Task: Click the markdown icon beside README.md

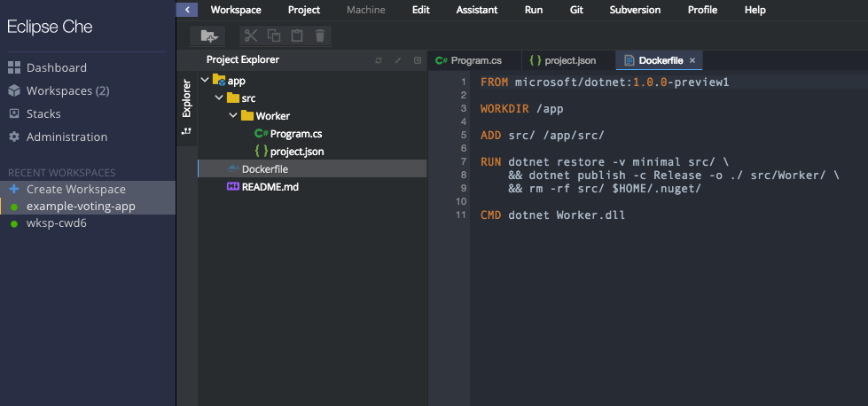Action: coord(233,187)
